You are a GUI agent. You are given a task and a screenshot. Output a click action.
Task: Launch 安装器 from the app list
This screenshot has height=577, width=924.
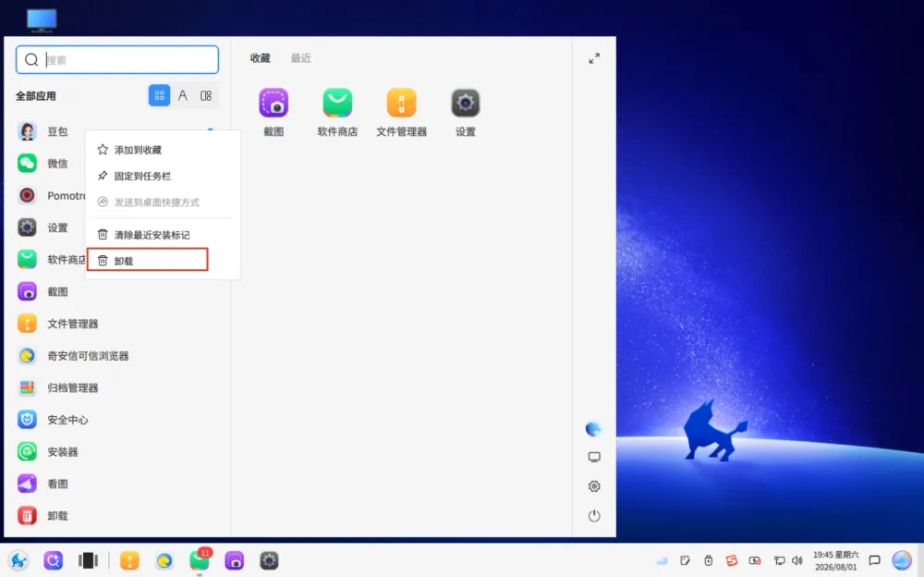coord(117,451)
